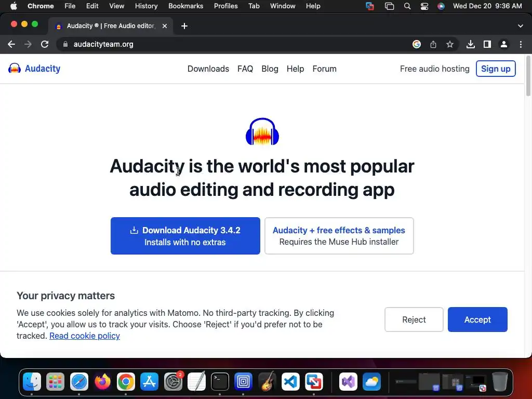Open a new tab with plus button
Image resolution: width=532 pixels, height=399 pixels.
pyautogui.click(x=184, y=26)
